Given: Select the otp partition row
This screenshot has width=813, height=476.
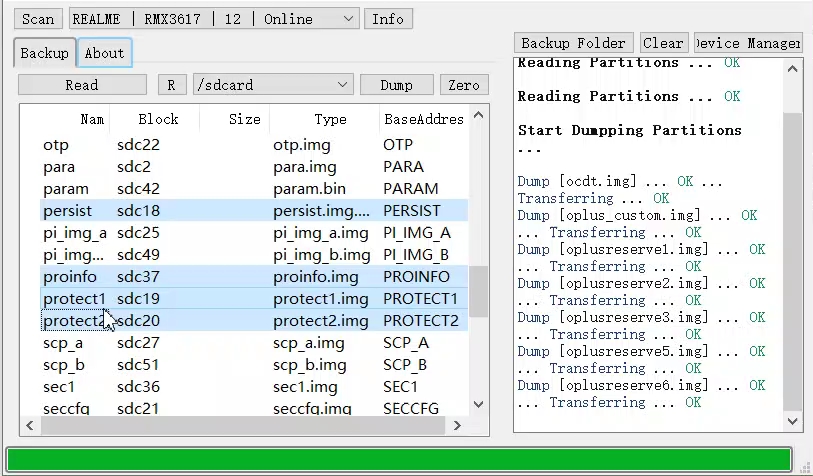Looking at the screenshot, I should [254, 145].
